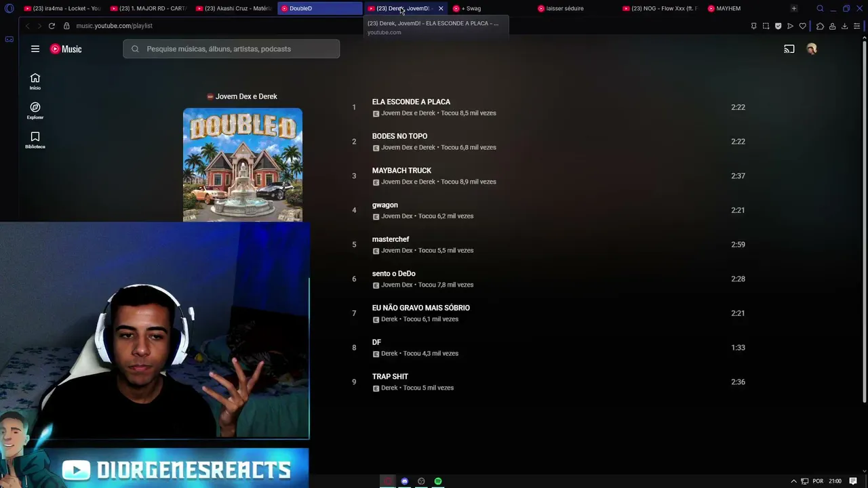Open Explorar in the sidebar
This screenshot has height=488, width=868.
point(35,110)
